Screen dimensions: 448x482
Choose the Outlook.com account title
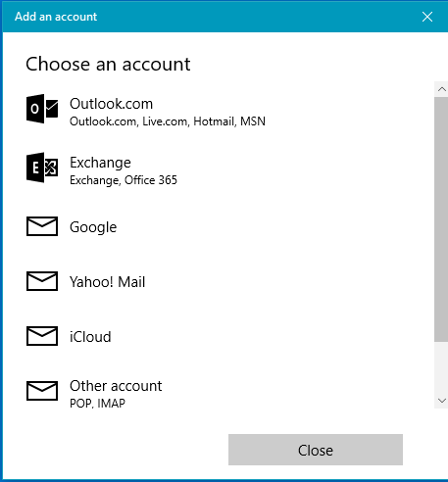pyautogui.click(x=111, y=104)
